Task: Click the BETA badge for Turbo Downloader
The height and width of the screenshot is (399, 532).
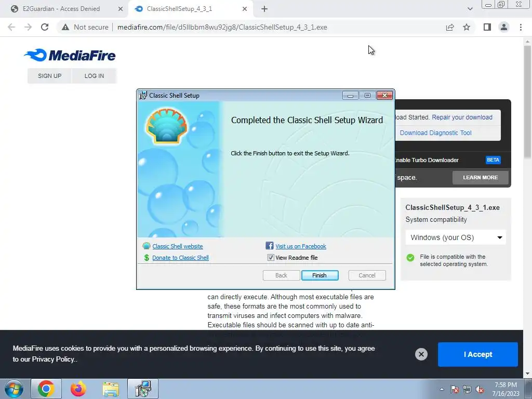Action: [x=493, y=160]
